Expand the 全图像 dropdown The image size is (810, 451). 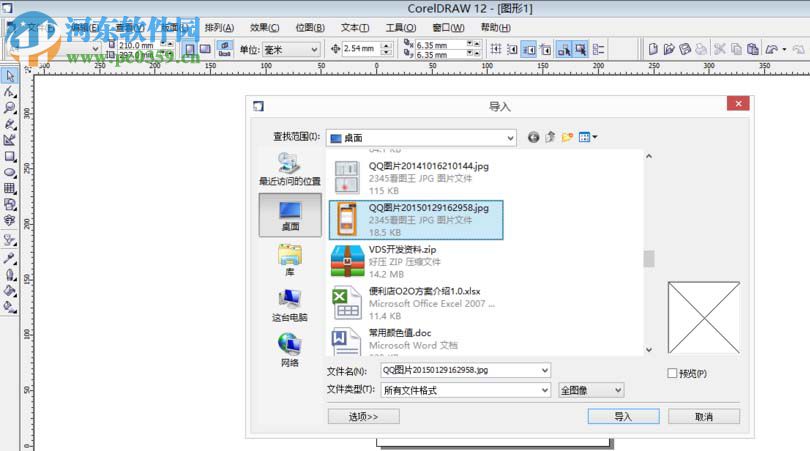click(x=618, y=390)
